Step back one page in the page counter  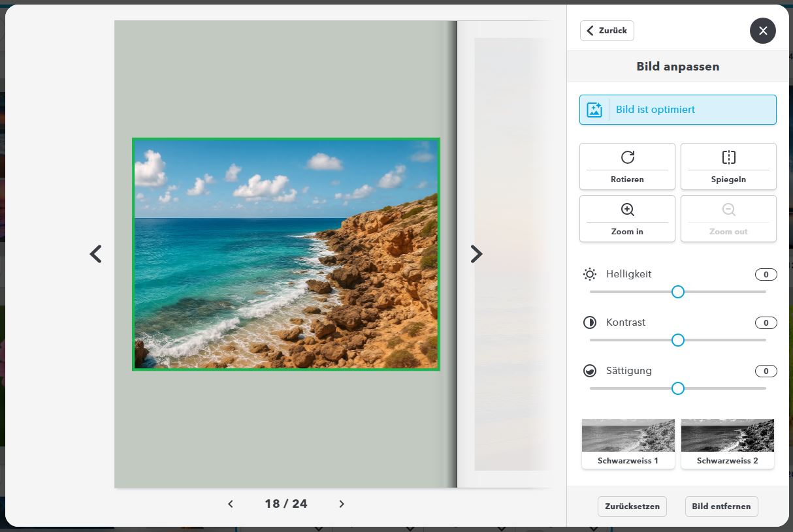click(x=231, y=504)
